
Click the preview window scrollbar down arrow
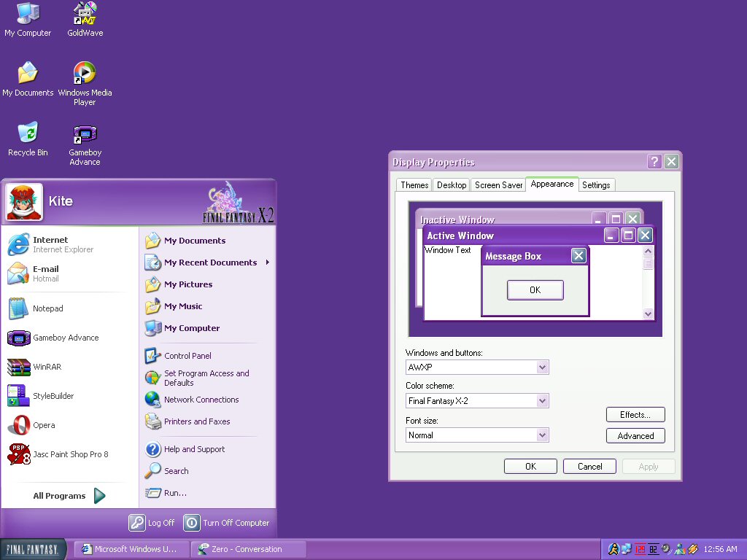[x=648, y=314]
